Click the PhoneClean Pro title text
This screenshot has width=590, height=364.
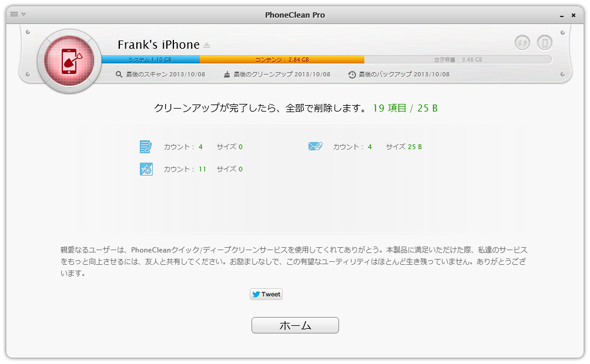click(x=295, y=15)
